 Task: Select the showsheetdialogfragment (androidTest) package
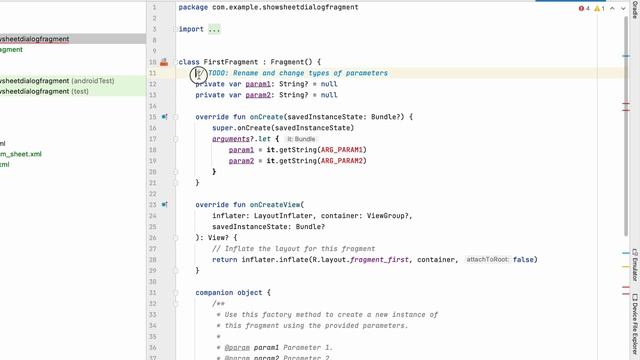(x=73, y=81)
